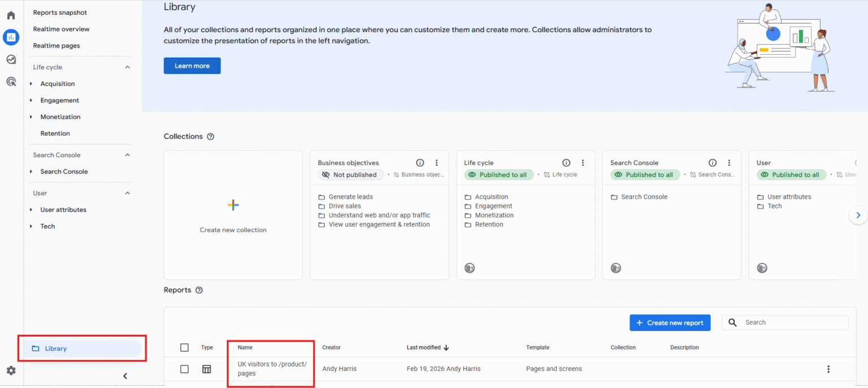
Task: Click the Name column header
Action: (x=245, y=348)
